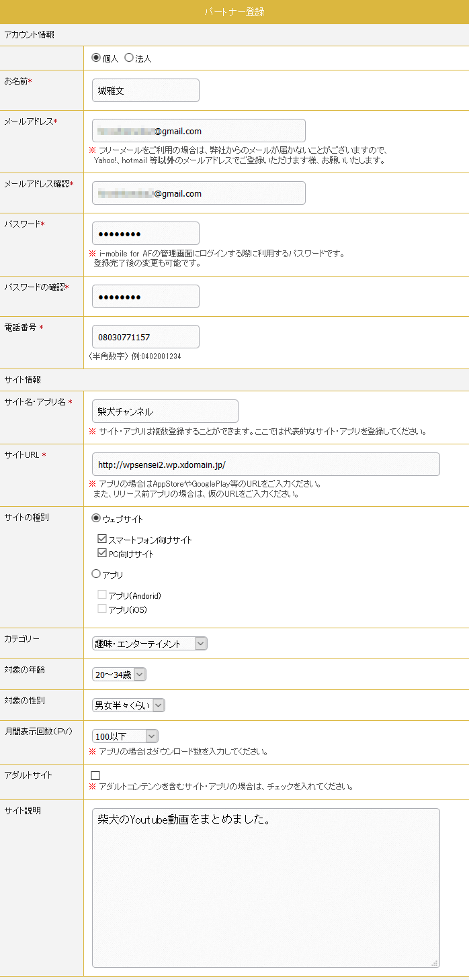Click the アダルトコンテンツ note text
Viewport: 469px width, 980px height.
pyautogui.click(x=222, y=787)
